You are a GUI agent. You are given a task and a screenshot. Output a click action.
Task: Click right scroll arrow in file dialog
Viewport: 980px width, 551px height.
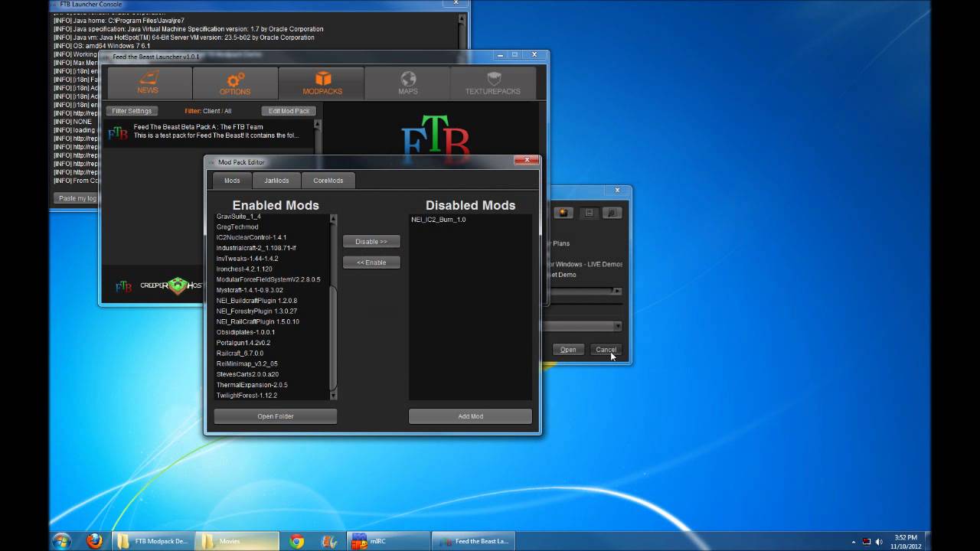click(618, 292)
